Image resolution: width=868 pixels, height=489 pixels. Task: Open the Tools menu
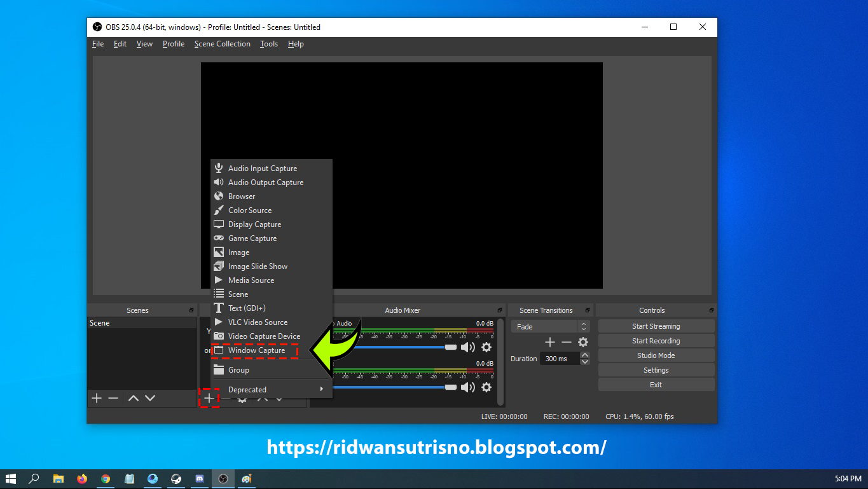[x=269, y=44]
